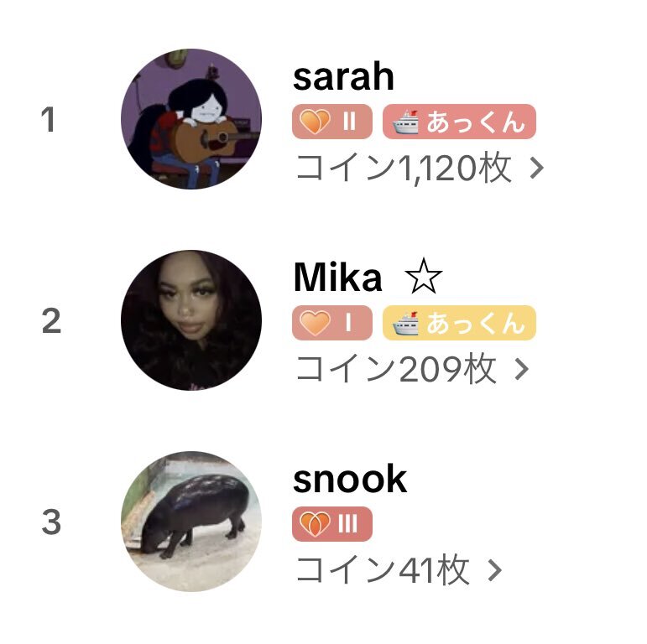
Task: Open the Mika username link
Action: tap(337, 278)
